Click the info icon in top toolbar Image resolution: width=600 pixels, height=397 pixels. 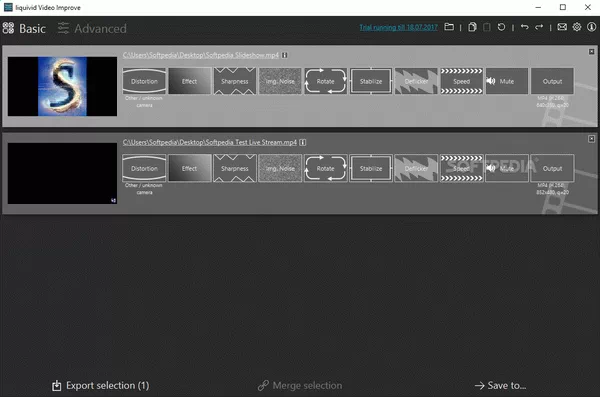point(592,27)
